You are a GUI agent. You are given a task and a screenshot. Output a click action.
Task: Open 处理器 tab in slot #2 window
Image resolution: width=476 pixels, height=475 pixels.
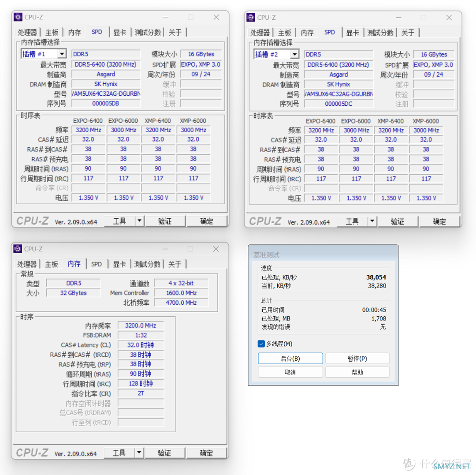point(260,33)
